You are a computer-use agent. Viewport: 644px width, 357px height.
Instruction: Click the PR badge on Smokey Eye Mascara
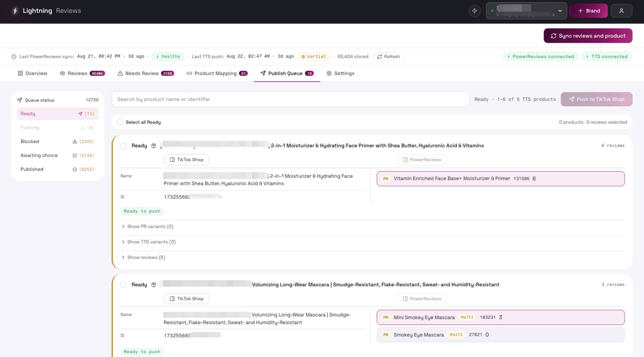[x=386, y=335]
